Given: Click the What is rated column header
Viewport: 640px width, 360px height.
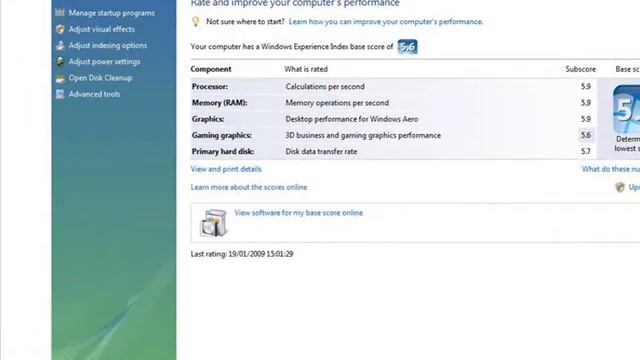Looking at the screenshot, I should tap(306, 69).
